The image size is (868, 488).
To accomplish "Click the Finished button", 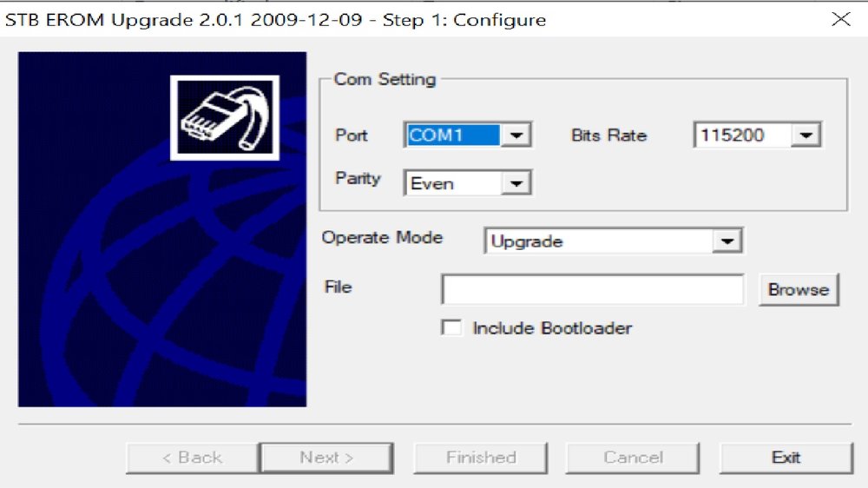I will coord(481,458).
